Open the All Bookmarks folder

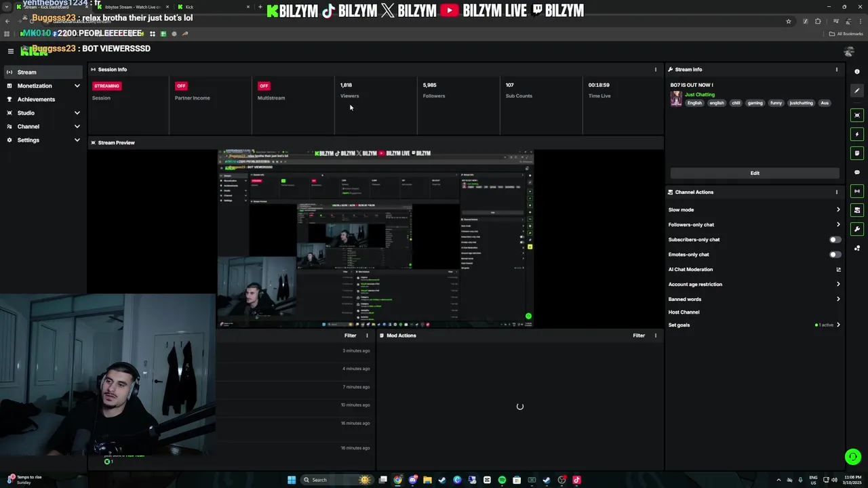(x=846, y=34)
